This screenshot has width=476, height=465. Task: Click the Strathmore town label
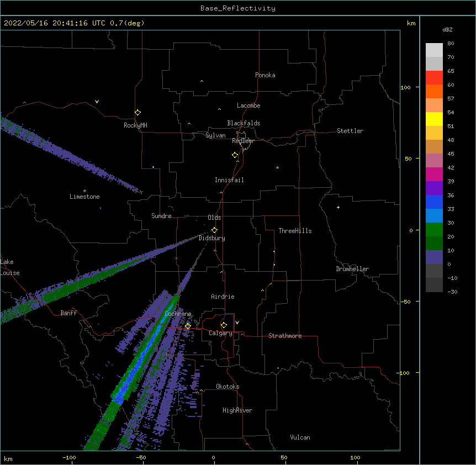(285, 336)
